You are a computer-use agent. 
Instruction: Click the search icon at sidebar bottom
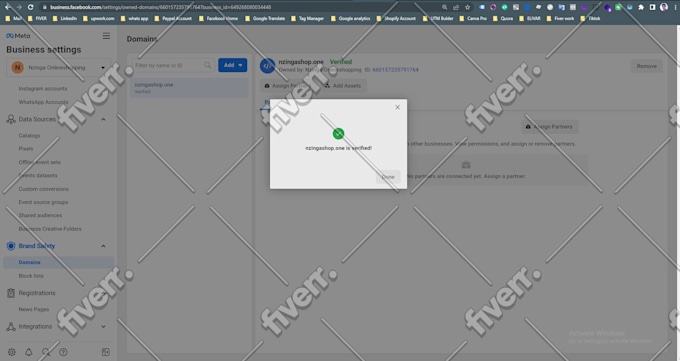(46, 352)
